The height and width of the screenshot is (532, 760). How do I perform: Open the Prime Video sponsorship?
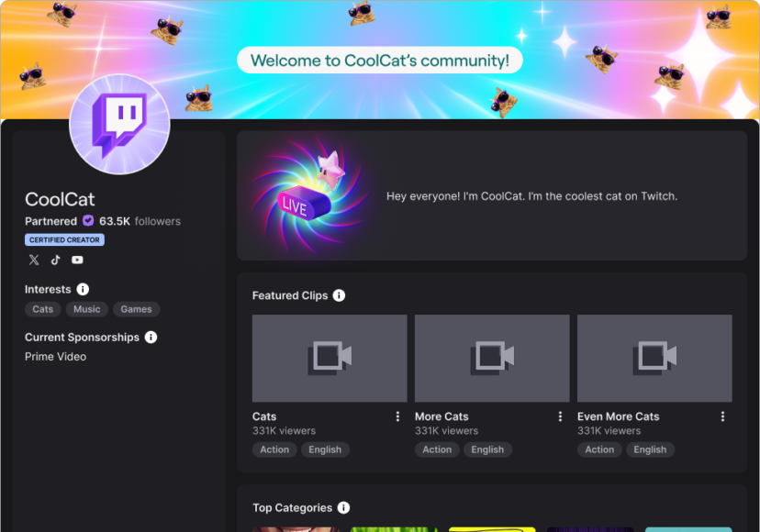(56, 356)
